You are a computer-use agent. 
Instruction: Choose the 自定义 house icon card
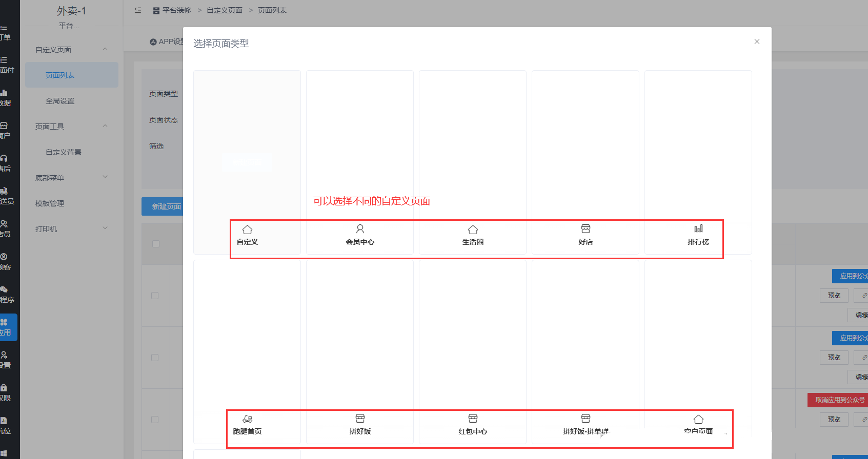247,229
